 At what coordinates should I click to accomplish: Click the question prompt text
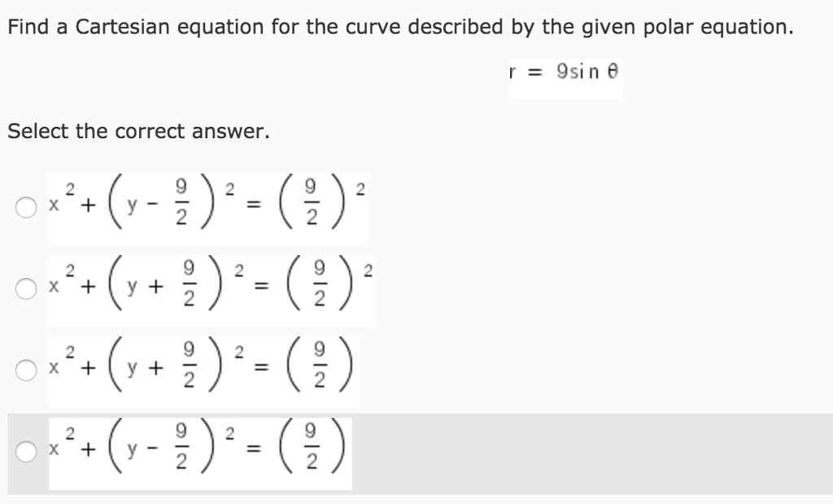pyautogui.click(x=399, y=27)
